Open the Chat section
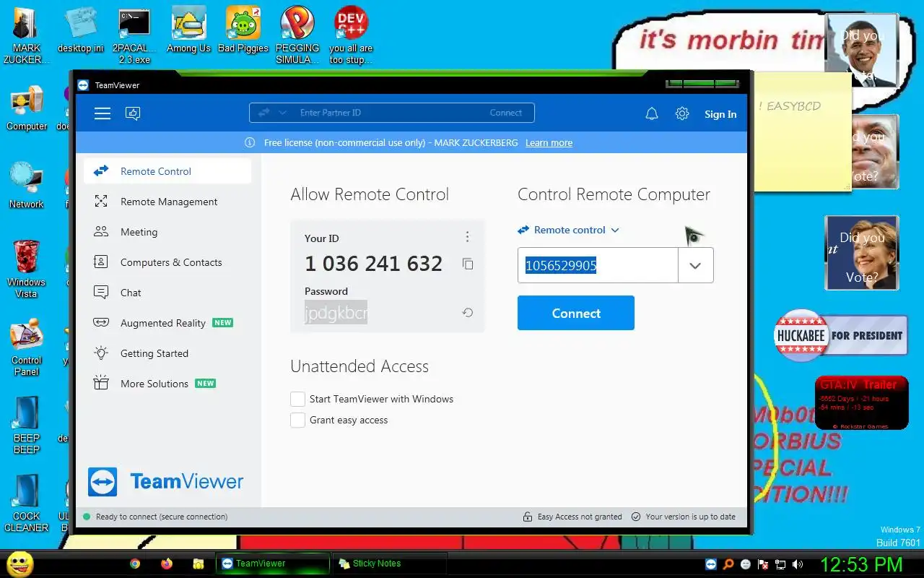The image size is (924, 578). pyautogui.click(x=167, y=293)
